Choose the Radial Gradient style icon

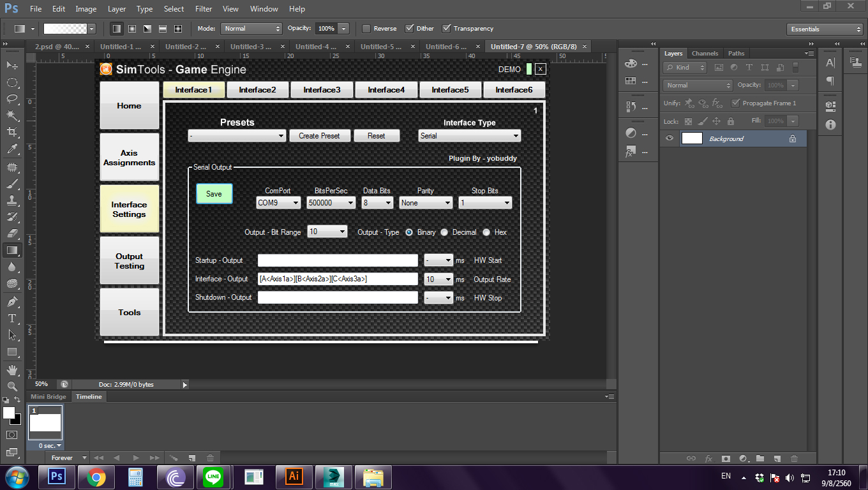[x=132, y=29]
